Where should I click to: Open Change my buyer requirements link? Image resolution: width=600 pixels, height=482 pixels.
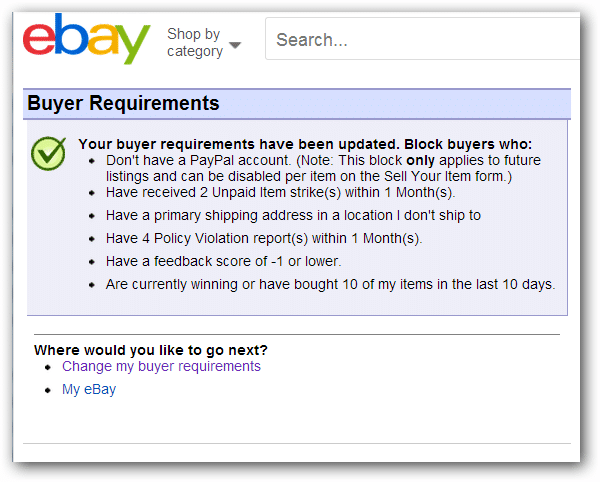pyautogui.click(x=161, y=366)
